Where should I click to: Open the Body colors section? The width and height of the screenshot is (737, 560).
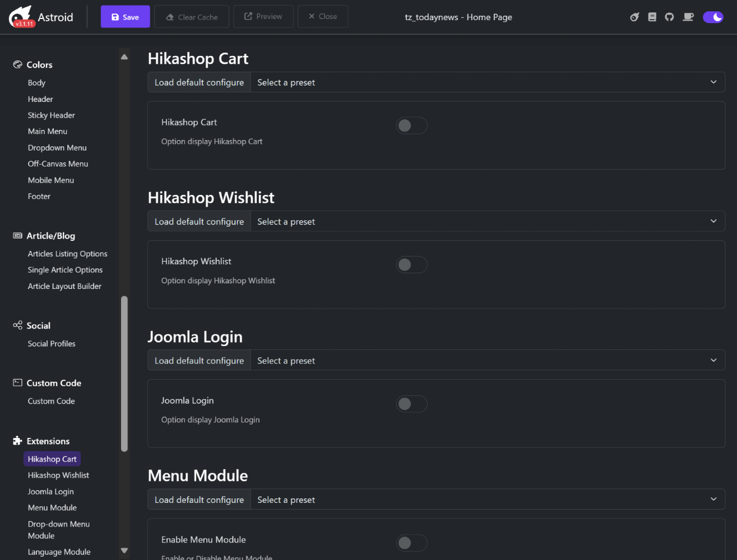[36, 83]
